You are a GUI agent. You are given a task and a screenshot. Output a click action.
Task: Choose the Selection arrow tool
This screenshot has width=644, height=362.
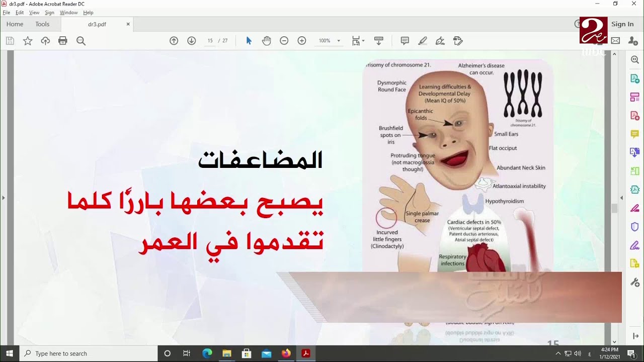click(249, 41)
